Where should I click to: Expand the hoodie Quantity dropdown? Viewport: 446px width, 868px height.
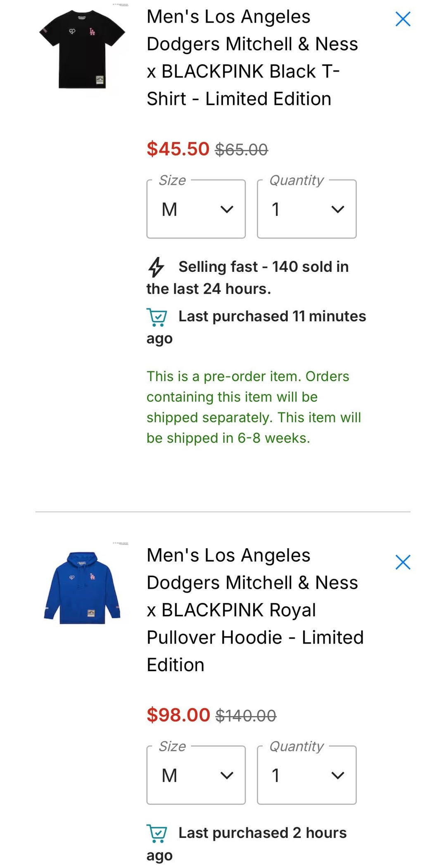(x=307, y=775)
